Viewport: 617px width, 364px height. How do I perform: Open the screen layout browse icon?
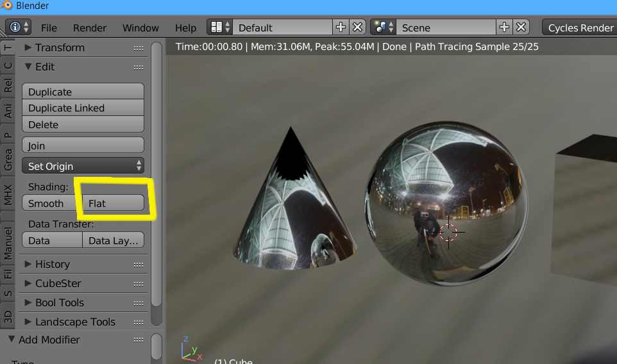coord(219,27)
